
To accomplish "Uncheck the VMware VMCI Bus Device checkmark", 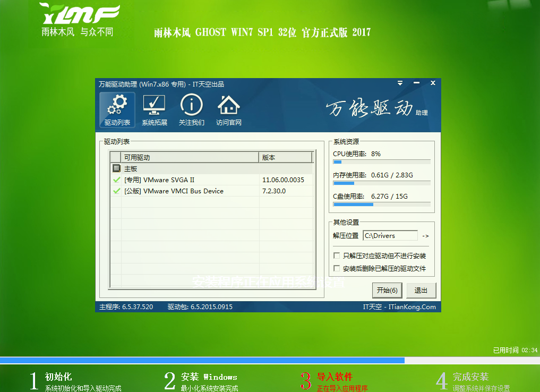I will tap(116, 191).
